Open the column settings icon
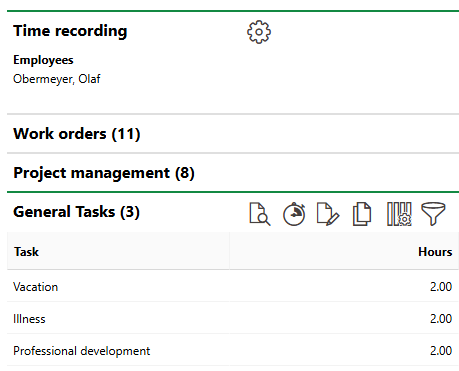459x371 pixels. click(x=399, y=214)
